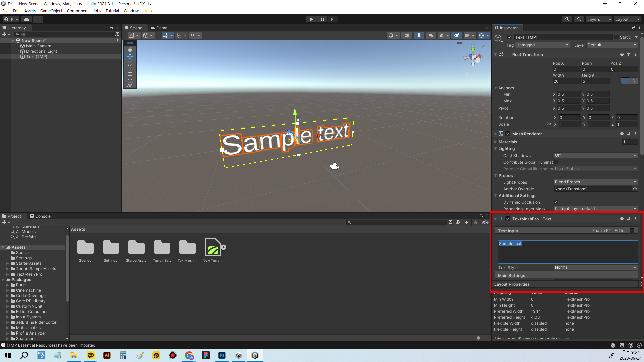The height and width of the screenshot is (362, 644).
Task: Click the Search by Label tag icon in Project
Action: [x=467, y=222]
